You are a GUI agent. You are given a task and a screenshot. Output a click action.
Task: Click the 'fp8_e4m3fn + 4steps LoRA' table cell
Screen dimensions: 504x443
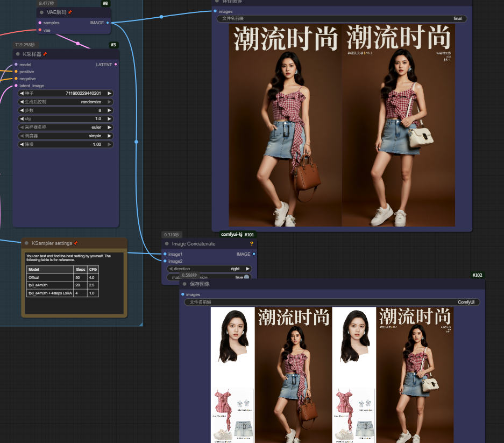pyautogui.click(x=50, y=293)
